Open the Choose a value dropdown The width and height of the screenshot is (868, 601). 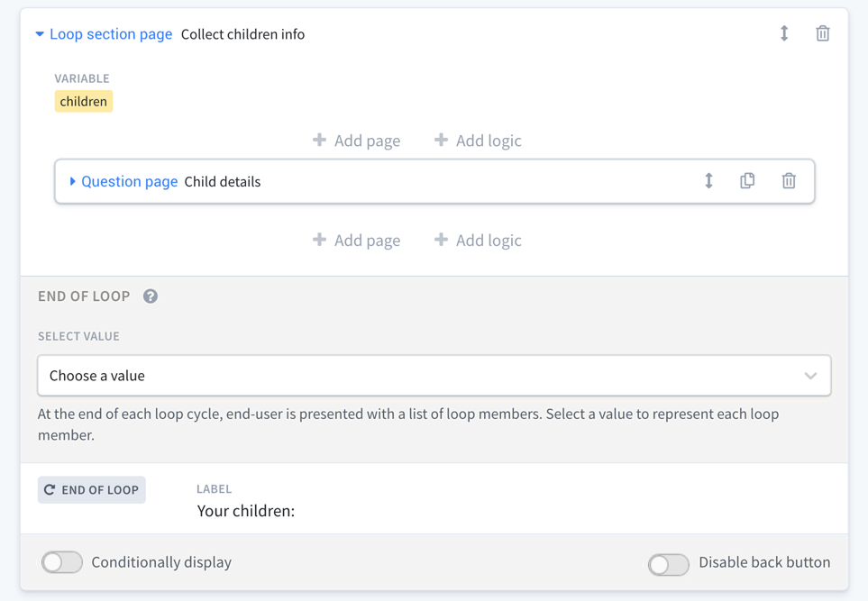434,376
